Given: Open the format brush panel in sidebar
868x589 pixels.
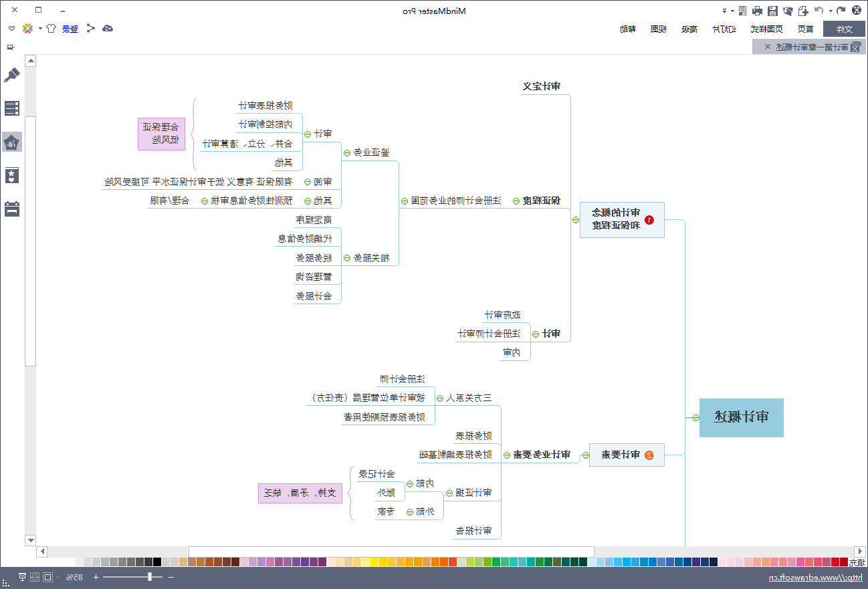Looking at the screenshot, I should (11, 75).
